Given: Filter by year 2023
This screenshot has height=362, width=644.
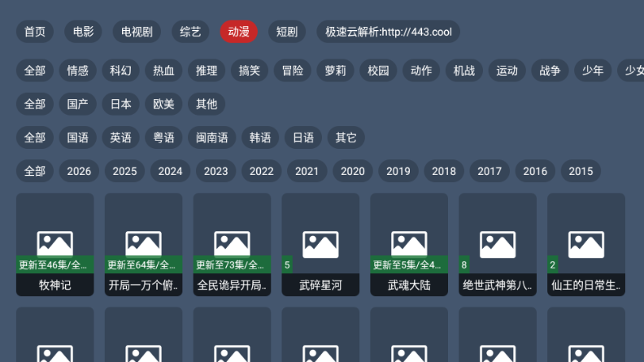Looking at the screenshot, I should click(215, 171).
